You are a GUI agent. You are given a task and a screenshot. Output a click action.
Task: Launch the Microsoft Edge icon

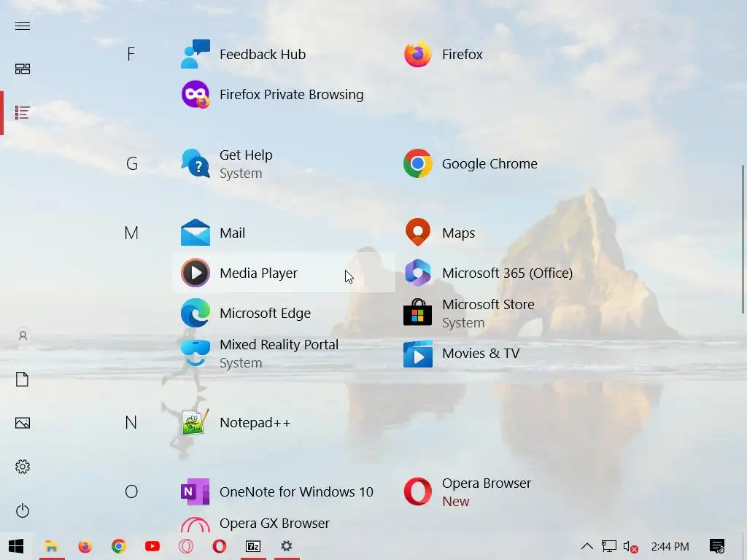pyautogui.click(x=196, y=313)
